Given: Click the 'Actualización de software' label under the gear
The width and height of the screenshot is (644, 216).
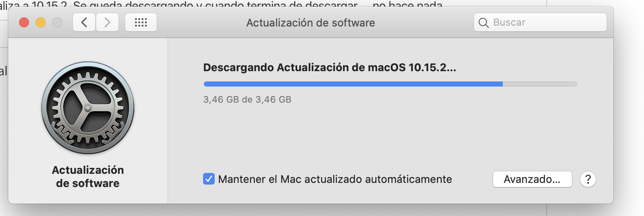Looking at the screenshot, I should click(x=88, y=177).
